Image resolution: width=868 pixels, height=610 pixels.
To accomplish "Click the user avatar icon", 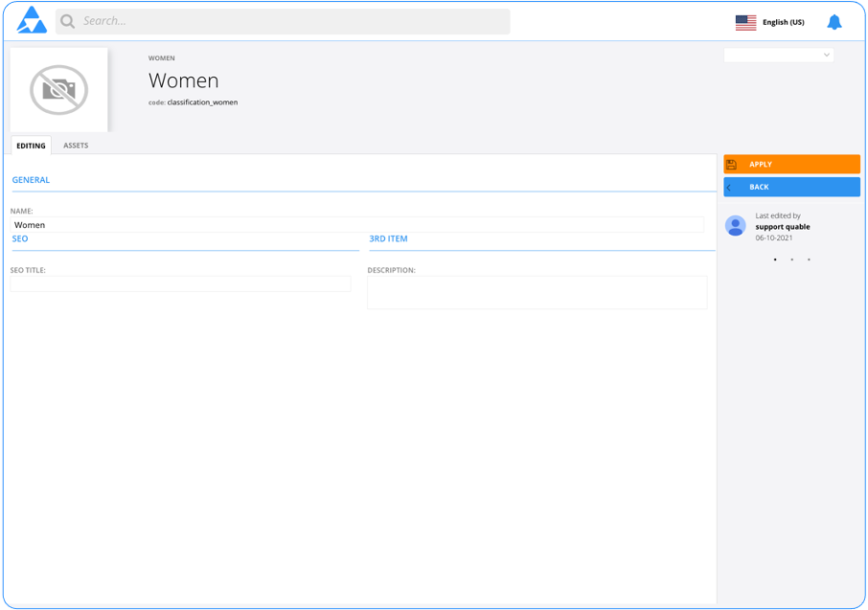I will [x=736, y=226].
